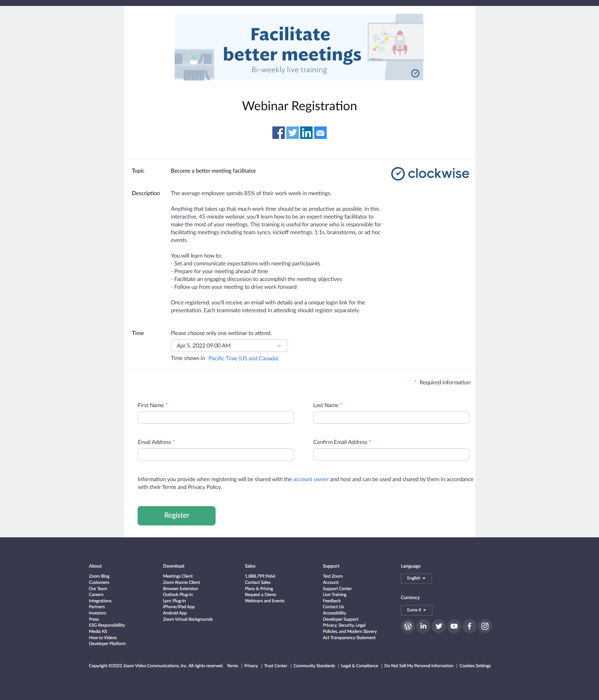This screenshot has height=700, width=599.
Task: Click the Facebook share icon
Action: [278, 133]
